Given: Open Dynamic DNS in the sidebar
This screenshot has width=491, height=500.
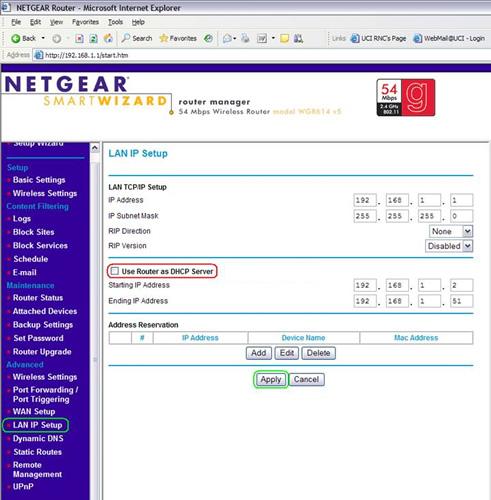Looking at the screenshot, I should (38, 439).
